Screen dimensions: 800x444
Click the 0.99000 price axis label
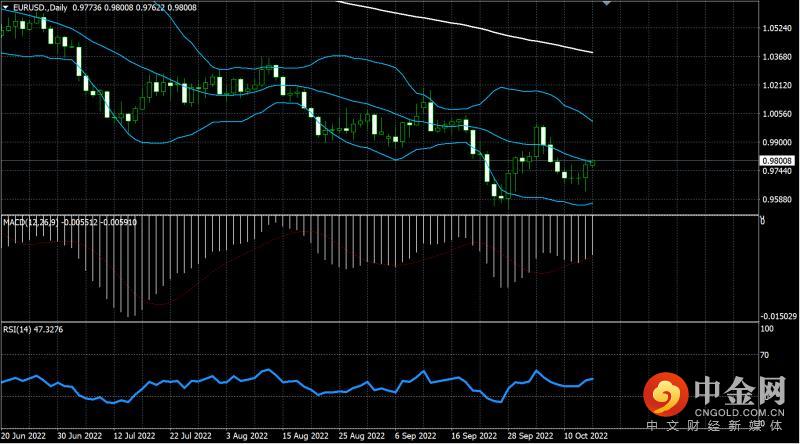pos(777,142)
